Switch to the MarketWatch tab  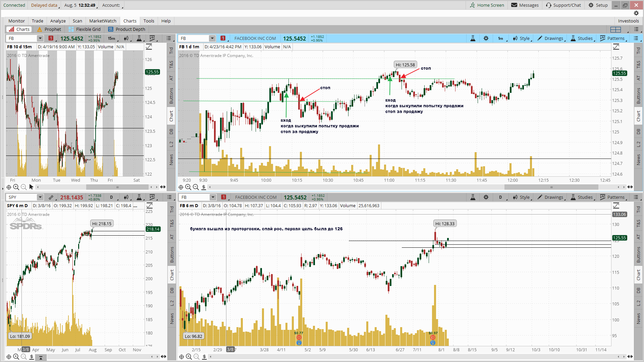coord(103,21)
